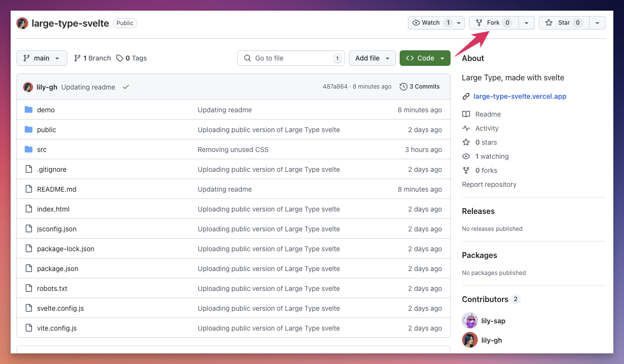Click the robots.txt file icon
The image size is (624, 364).
pyautogui.click(x=29, y=288)
